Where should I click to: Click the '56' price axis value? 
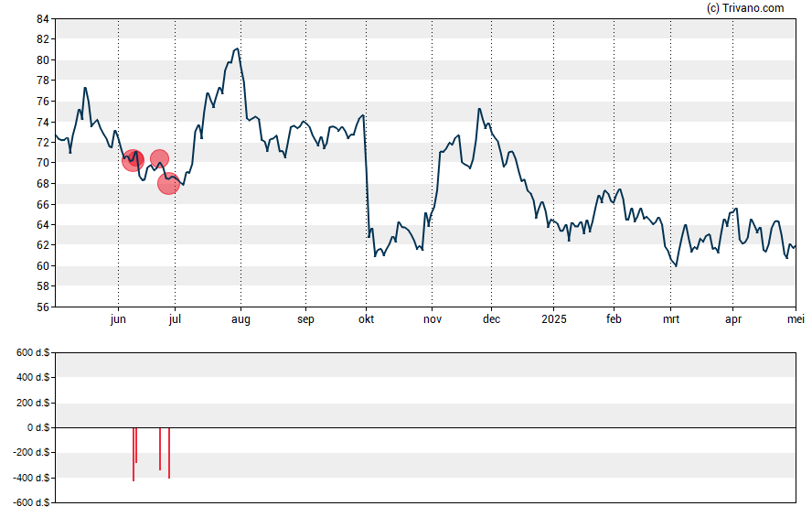point(42,307)
